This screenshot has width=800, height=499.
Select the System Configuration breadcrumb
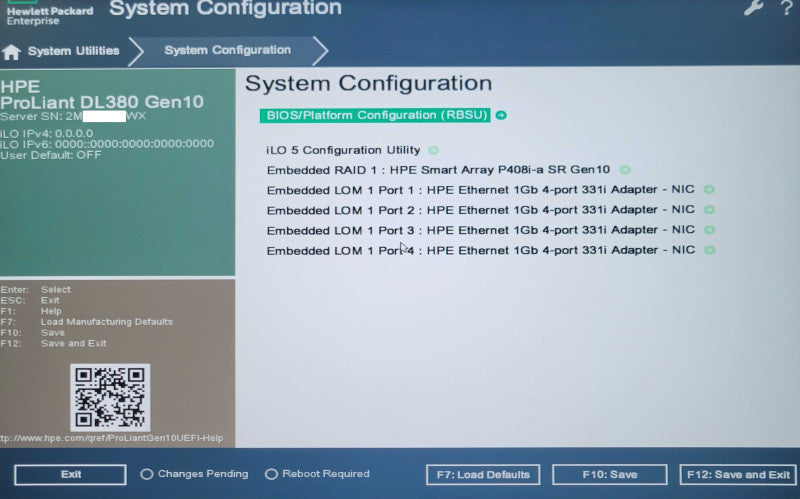228,51
